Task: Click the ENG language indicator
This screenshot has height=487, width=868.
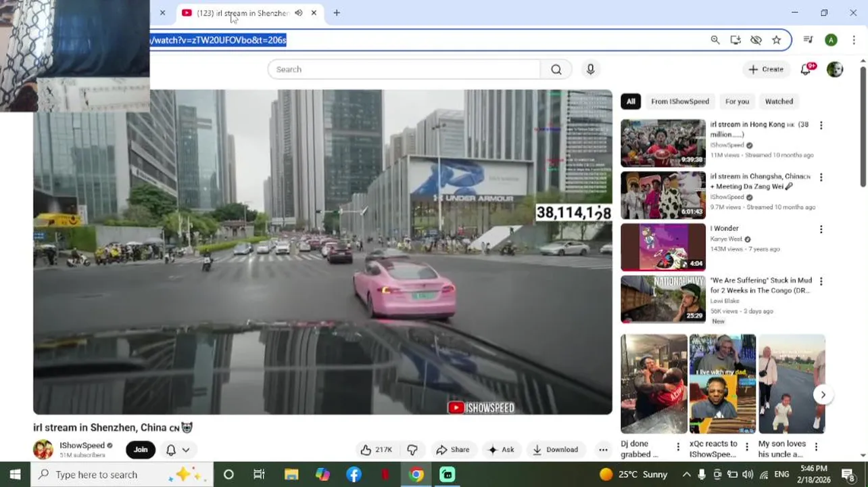Action: (x=781, y=474)
